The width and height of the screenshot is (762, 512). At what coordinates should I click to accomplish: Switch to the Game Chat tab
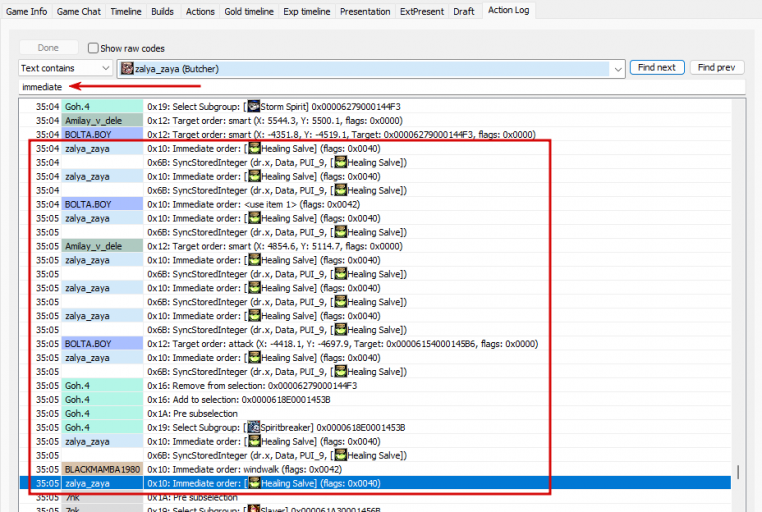pyautogui.click(x=78, y=11)
